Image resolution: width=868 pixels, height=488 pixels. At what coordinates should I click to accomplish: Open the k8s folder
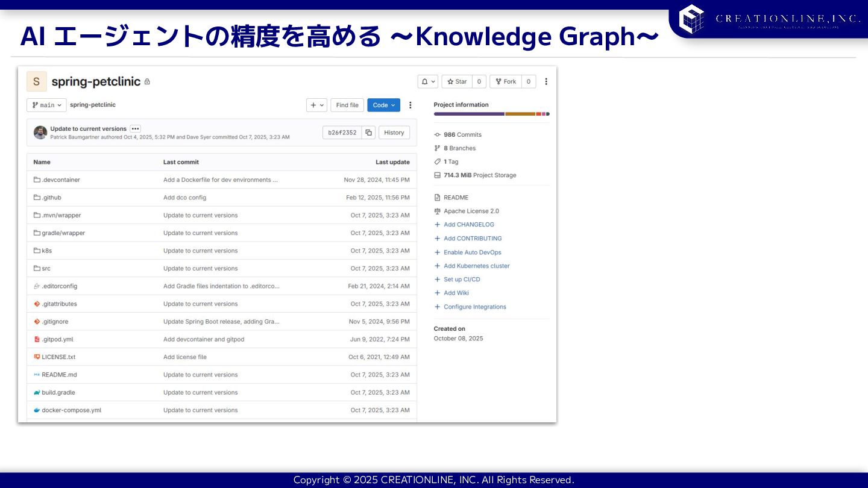pos(47,251)
